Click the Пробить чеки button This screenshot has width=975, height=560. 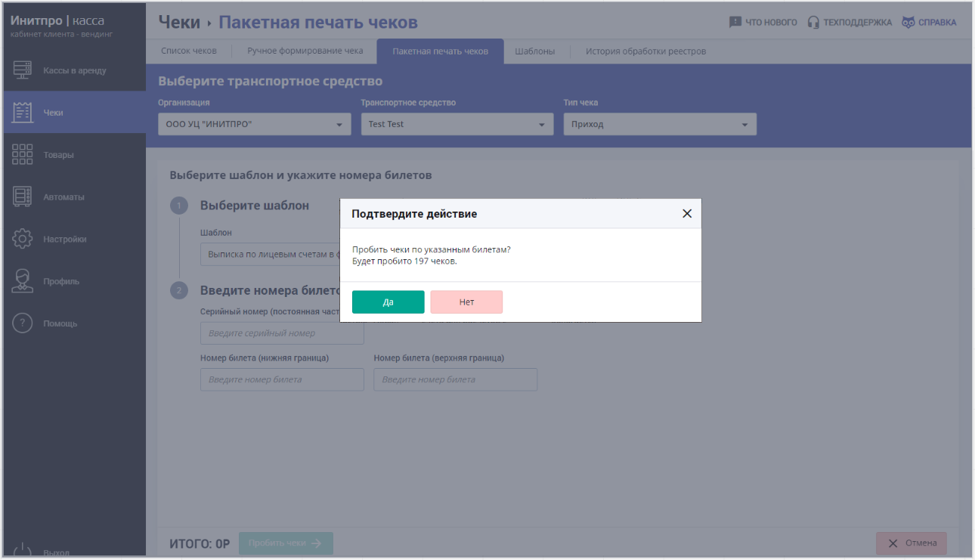click(286, 543)
